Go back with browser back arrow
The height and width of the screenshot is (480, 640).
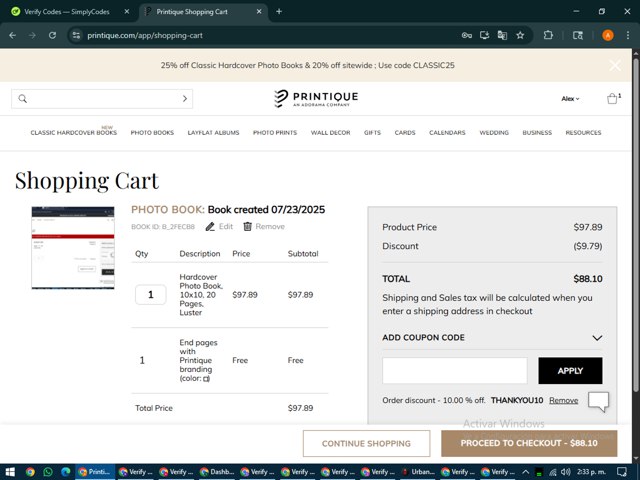click(13, 36)
